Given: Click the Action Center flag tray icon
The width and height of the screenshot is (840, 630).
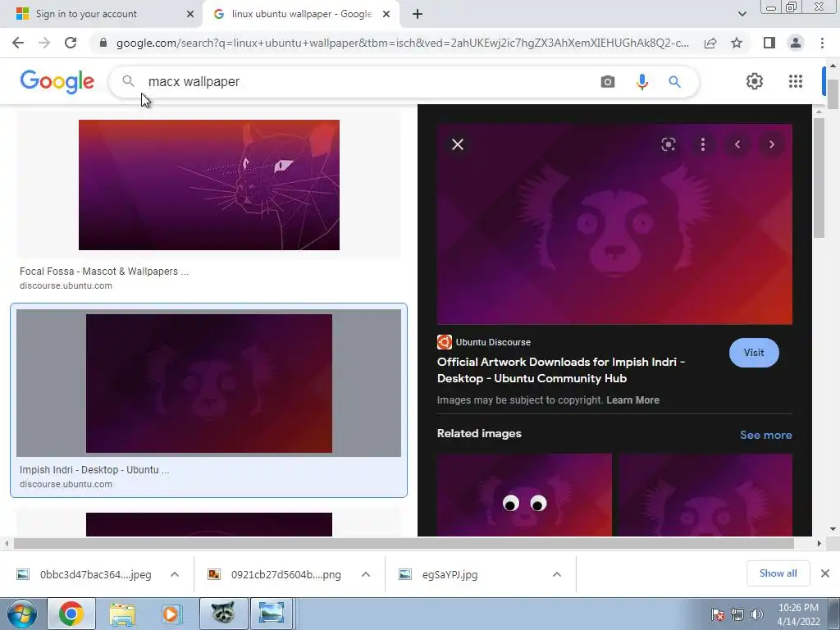Looking at the screenshot, I should (718, 614).
